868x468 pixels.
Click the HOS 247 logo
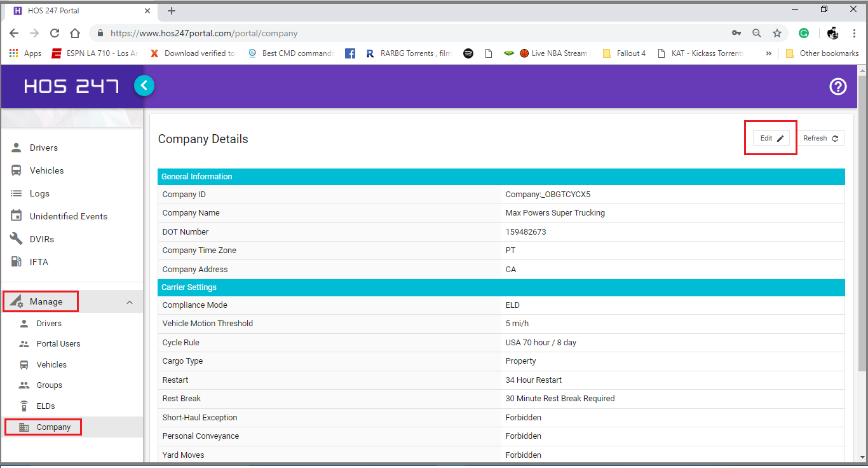pos(72,86)
